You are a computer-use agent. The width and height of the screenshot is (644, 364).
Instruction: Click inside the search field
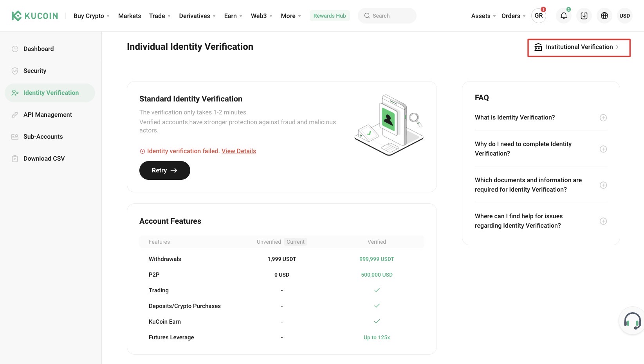pos(387,16)
